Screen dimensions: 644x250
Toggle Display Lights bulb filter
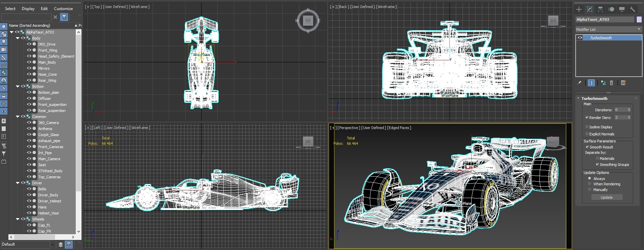click(4, 42)
